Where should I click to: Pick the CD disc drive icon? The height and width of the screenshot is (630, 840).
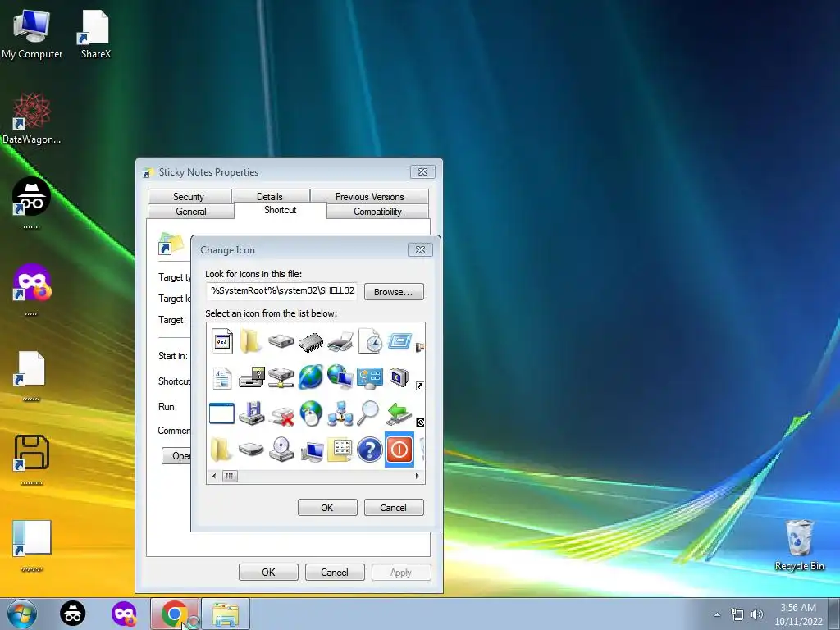click(281, 449)
